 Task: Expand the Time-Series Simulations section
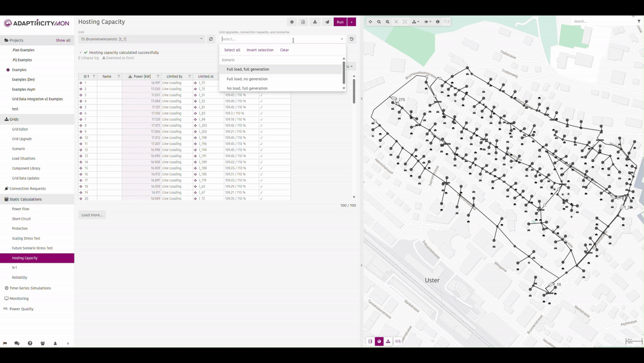(30, 288)
